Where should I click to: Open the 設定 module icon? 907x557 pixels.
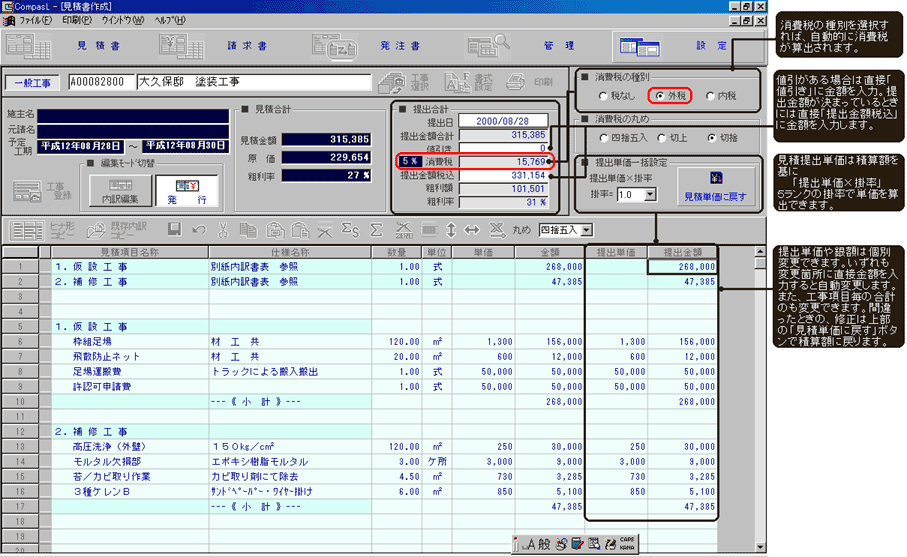640,46
